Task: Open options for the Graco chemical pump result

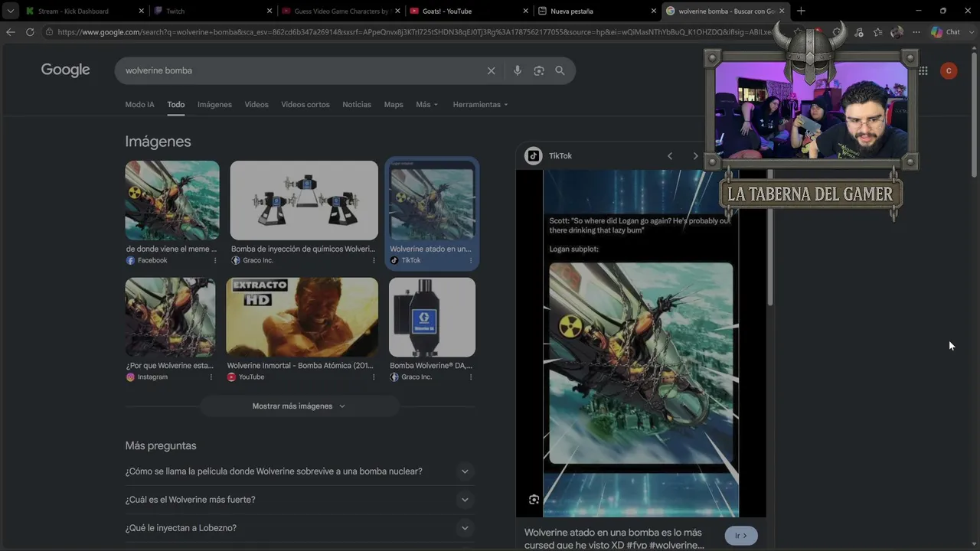Action: tap(374, 260)
